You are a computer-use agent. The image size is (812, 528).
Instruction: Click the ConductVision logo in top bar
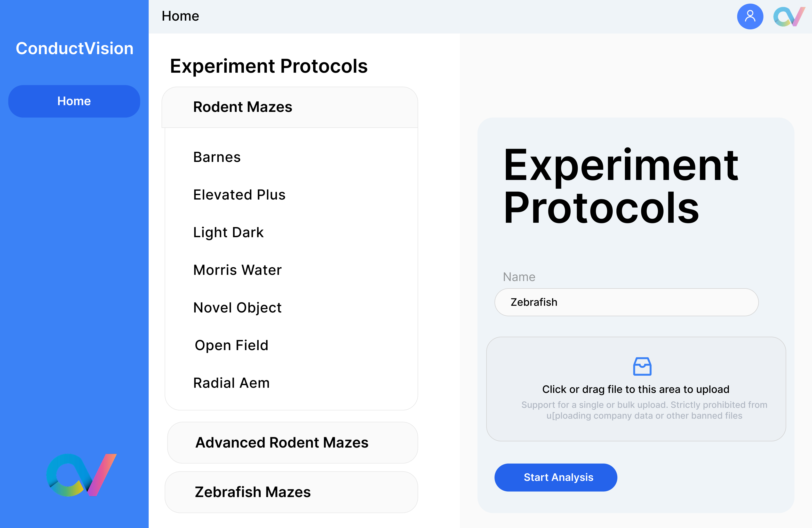[x=789, y=16]
